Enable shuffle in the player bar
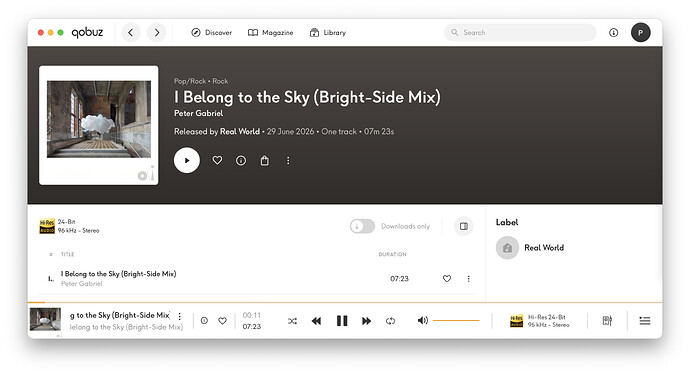This screenshot has width=690, height=375. 292,321
